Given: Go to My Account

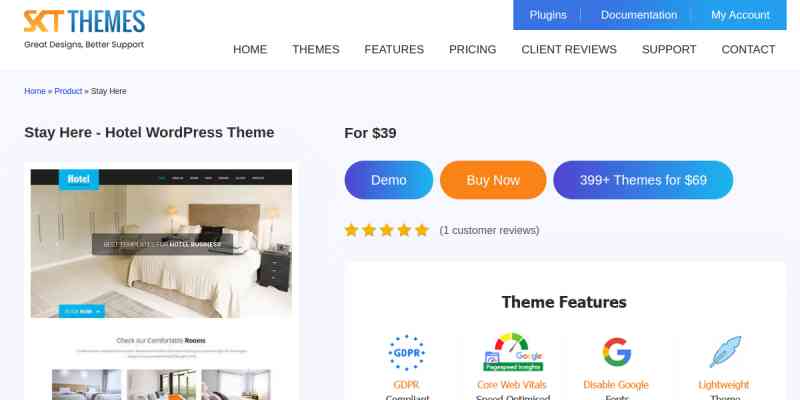Looking at the screenshot, I should (740, 15).
